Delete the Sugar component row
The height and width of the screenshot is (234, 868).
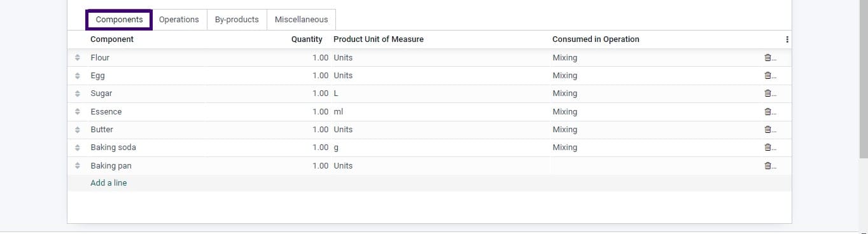pos(767,93)
